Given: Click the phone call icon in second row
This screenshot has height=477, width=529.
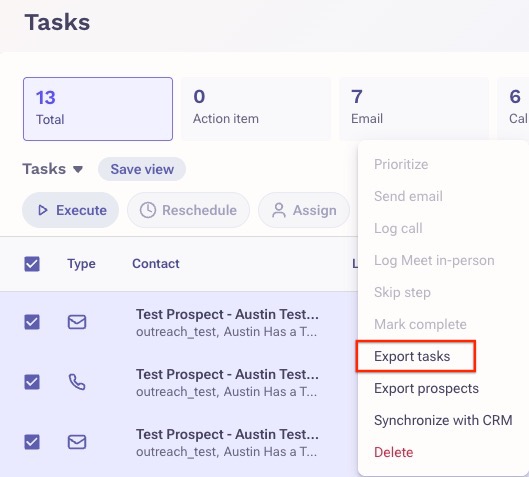Looking at the screenshot, I should pyautogui.click(x=77, y=382).
